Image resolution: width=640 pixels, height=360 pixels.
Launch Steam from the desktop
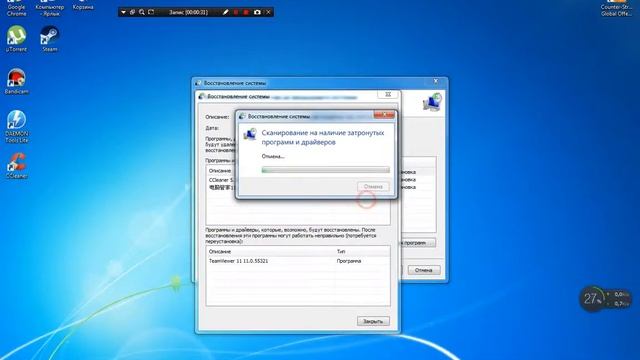pos(50,39)
